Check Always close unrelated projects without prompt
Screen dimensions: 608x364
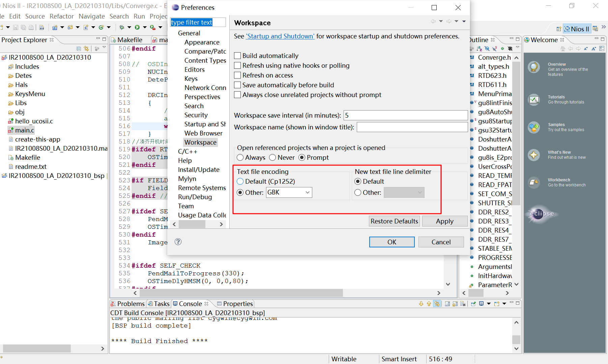tap(237, 95)
